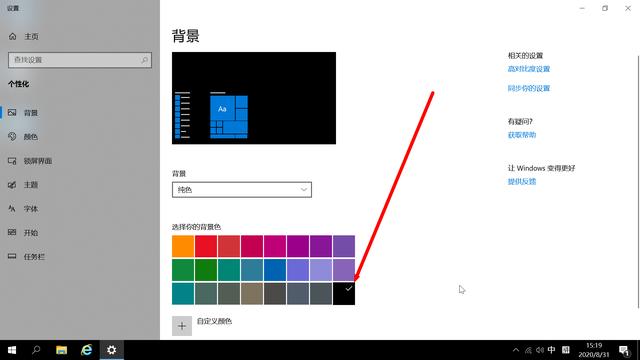The width and height of the screenshot is (640, 360).
Task: Open 同步你的设置 link
Action: click(x=529, y=88)
